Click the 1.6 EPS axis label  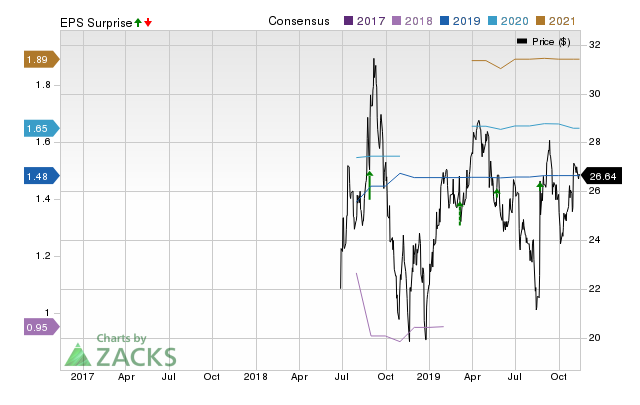pyautogui.click(x=43, y=142)
